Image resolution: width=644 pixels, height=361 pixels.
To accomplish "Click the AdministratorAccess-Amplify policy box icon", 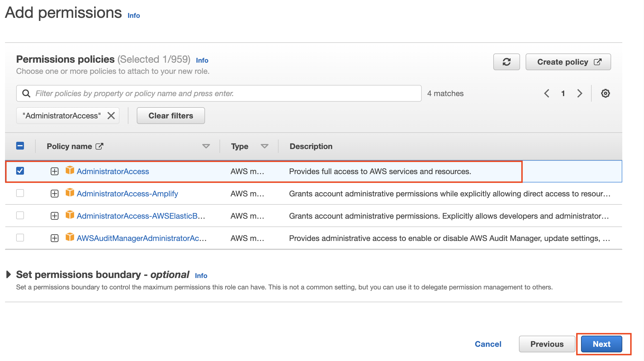I will [70, 193].
